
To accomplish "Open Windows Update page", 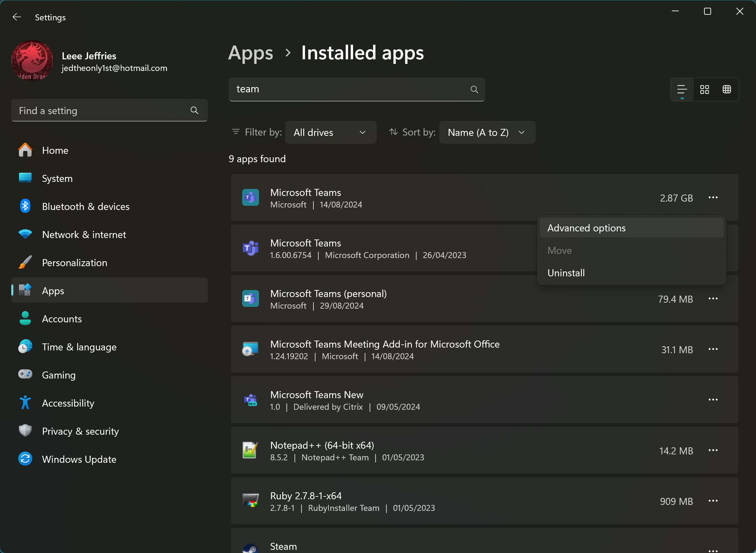I will pos(109,459).
